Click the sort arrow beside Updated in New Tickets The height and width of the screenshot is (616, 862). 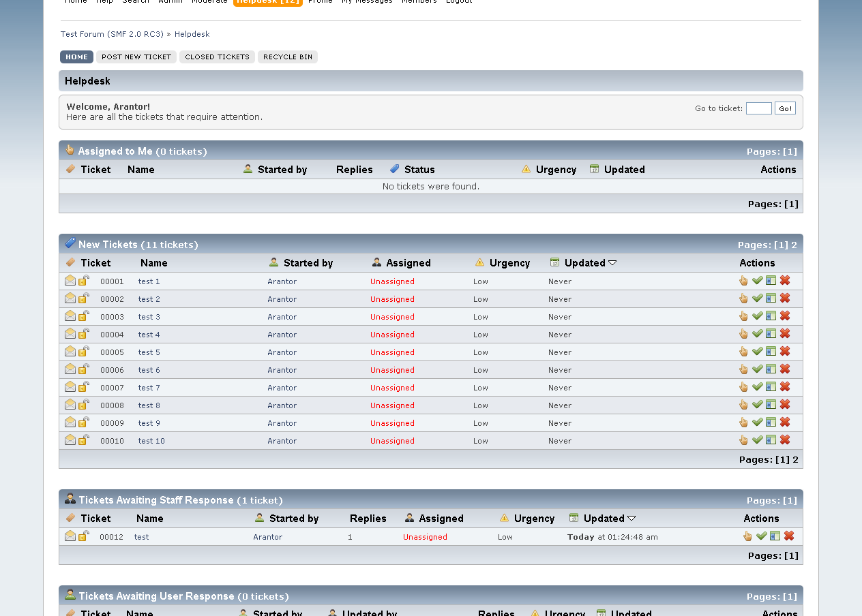pos(612,263)
